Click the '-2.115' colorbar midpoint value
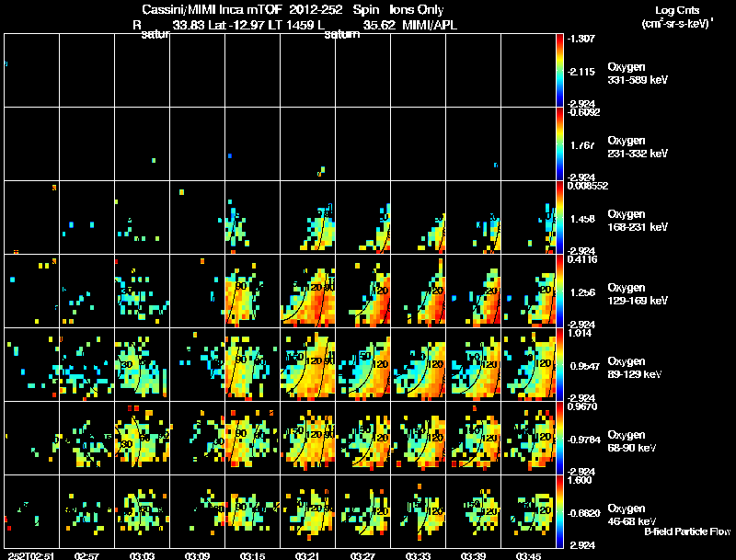 (x=581, y=72)
